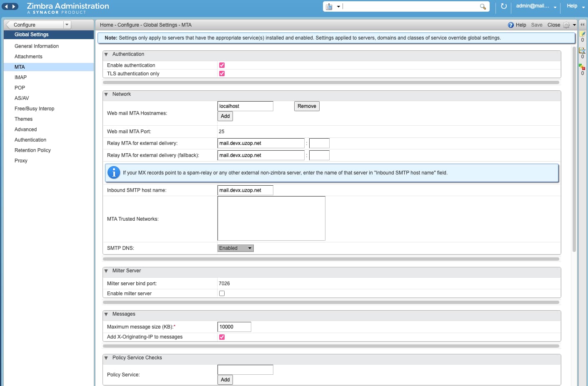This screenshot has height=386, width=588.
Task: Toggle Add X-Originating-IP to messages
Action: (222, 337)
